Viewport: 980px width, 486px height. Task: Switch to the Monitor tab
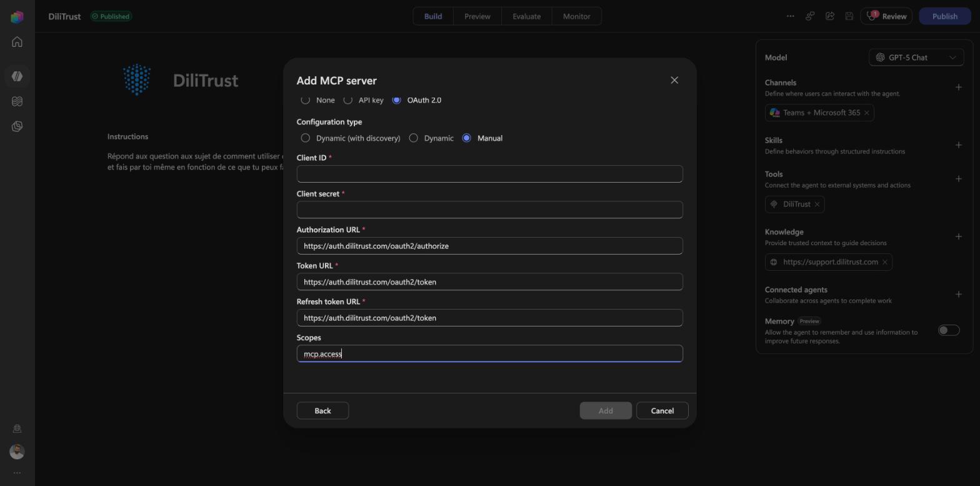pyautogui.click(x=577, y=16)
